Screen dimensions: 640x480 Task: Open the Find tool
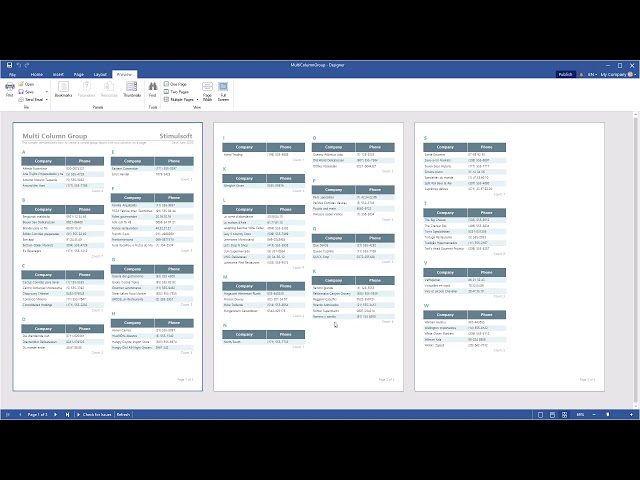coord(153,89)
